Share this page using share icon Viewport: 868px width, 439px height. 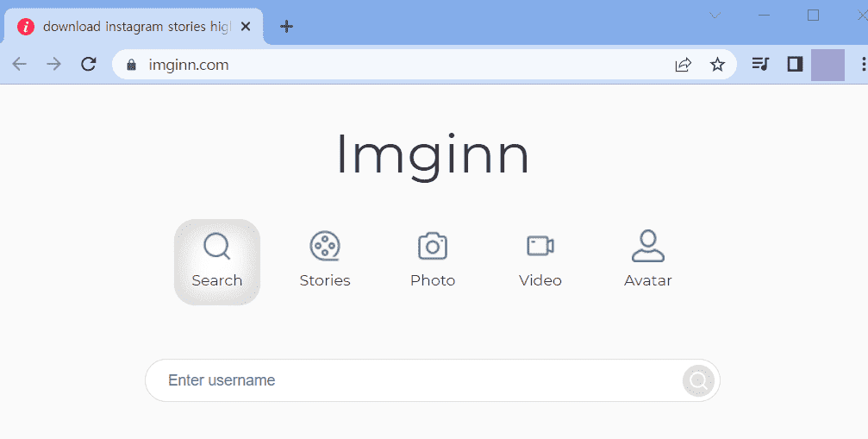(683, 65)
